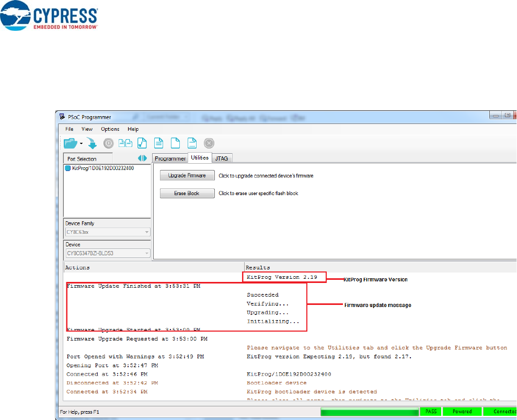Expand the open-file dropdown arrow

(x=81, y=143)
